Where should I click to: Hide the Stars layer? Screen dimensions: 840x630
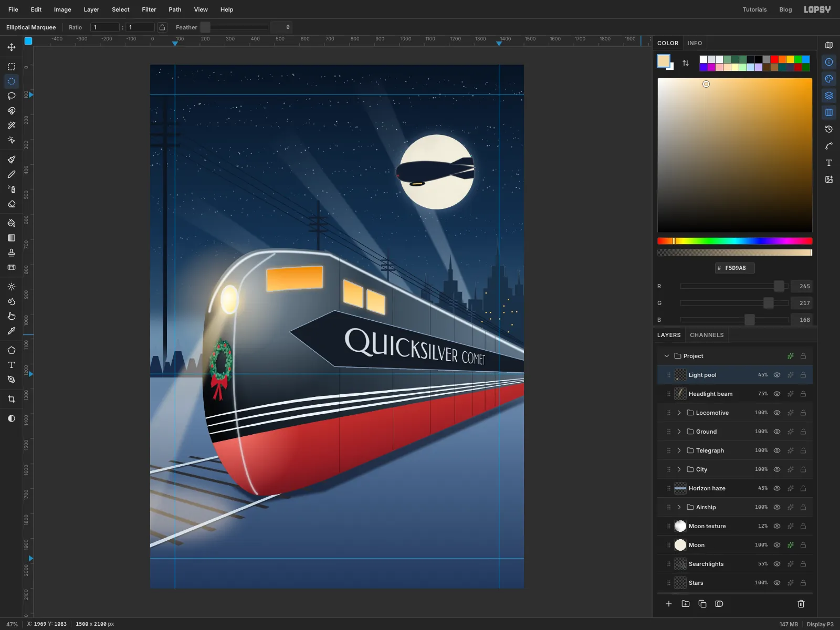coord(777,583)
